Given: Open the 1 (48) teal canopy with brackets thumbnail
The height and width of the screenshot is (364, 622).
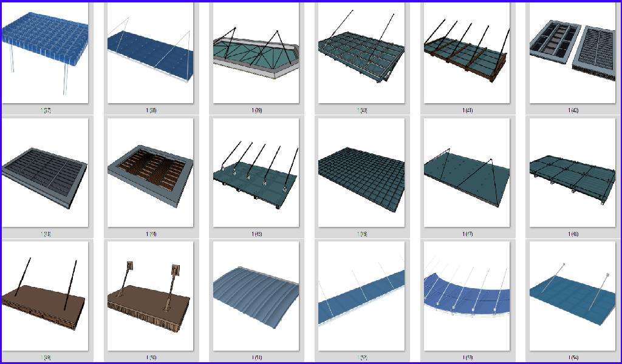Looking at the screenshot, I should tap(572, 173).
